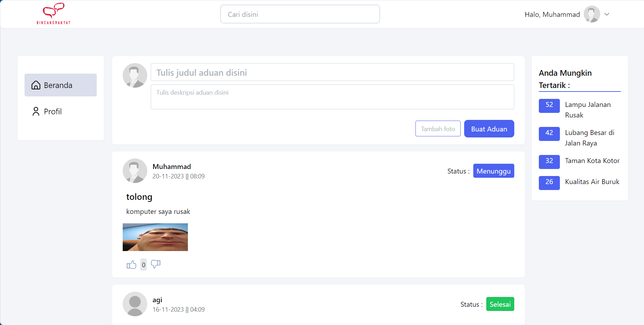
Task: Open the Beranda menu item
Action: 61,85
